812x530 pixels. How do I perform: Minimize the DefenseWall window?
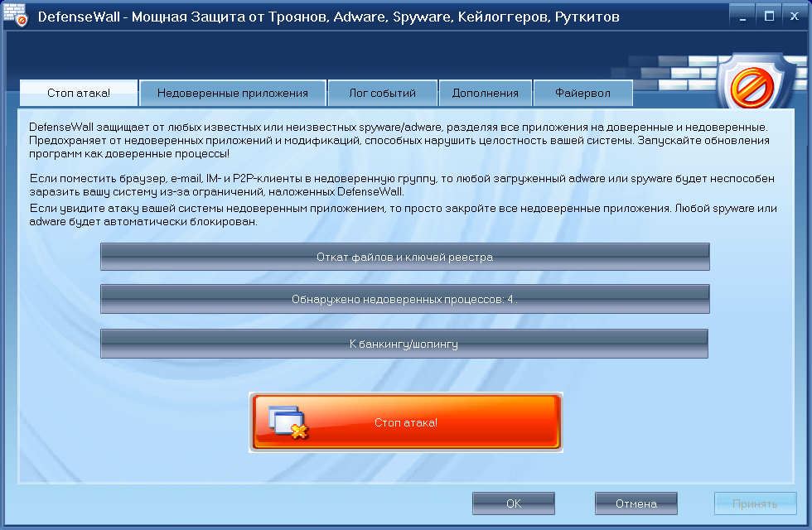(743, 17)
